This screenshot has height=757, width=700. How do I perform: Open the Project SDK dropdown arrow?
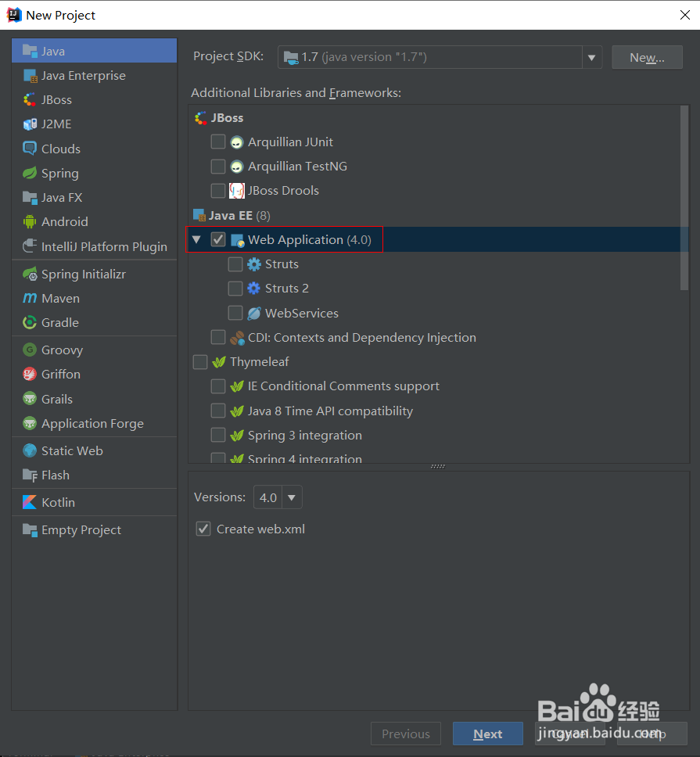pos(592,57)
